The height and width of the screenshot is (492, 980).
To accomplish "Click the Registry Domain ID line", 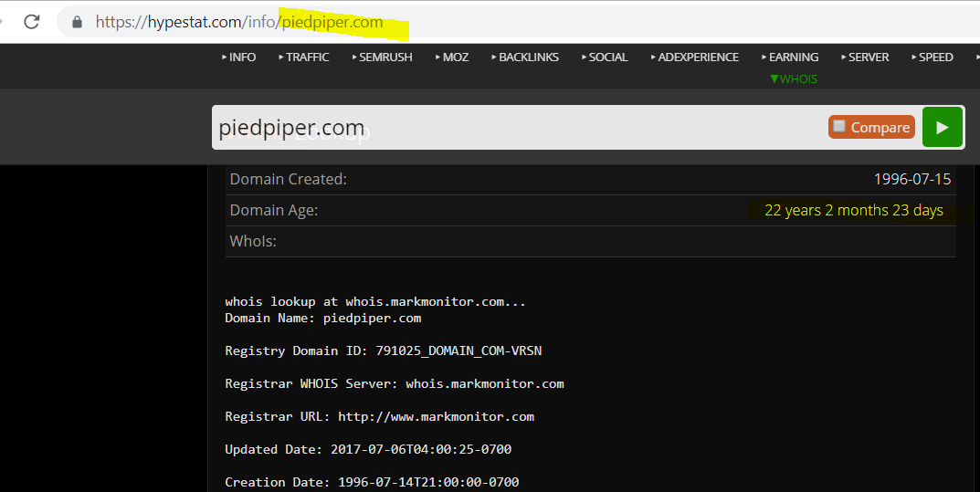I will (383, 351).
